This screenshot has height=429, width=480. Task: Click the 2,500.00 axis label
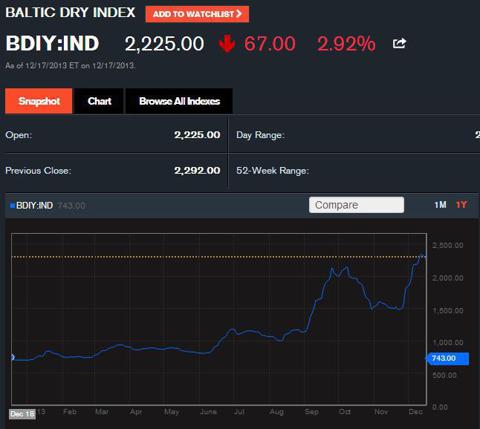(x=448, y=245)
